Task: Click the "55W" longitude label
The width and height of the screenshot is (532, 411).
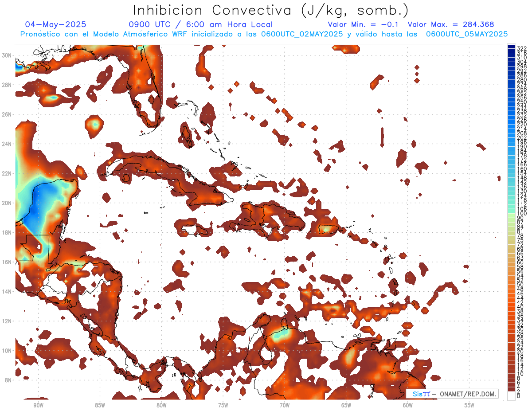Action: [469, 405]
